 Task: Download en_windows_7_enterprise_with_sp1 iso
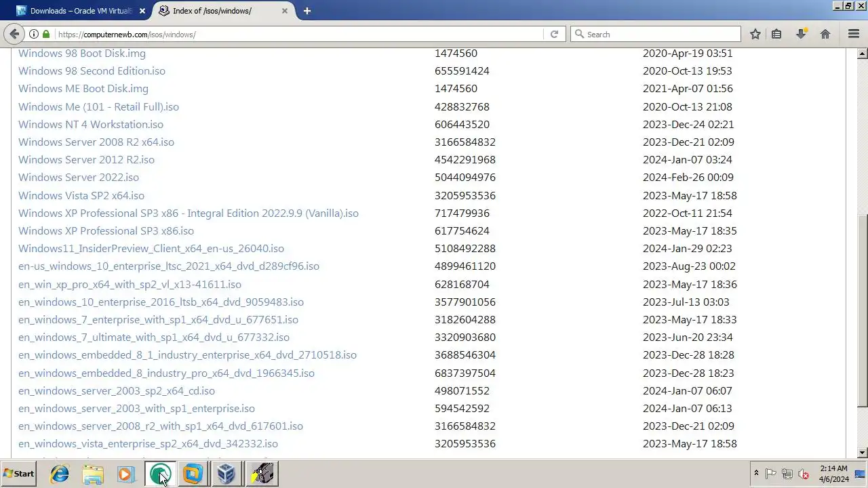coord(158,319)
